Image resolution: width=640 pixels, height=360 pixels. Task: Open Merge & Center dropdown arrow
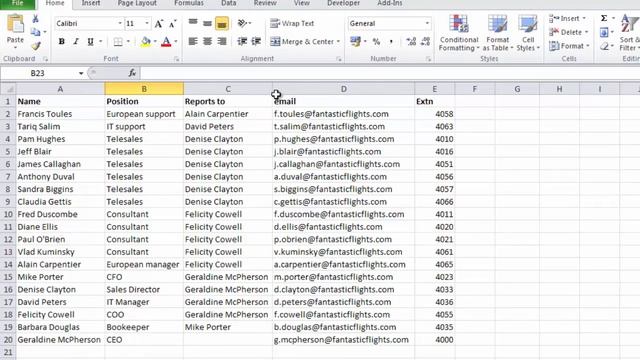(x=338, y=42)
